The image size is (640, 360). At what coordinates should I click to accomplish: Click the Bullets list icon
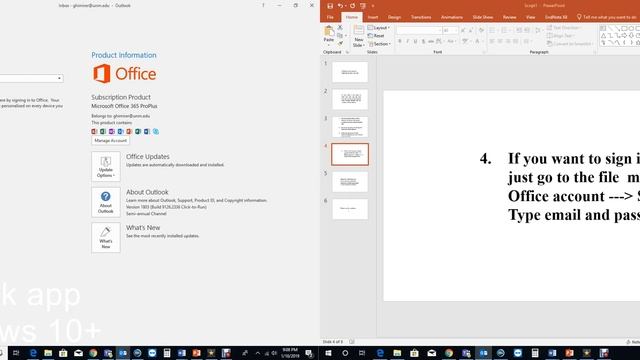click(493, 30)
